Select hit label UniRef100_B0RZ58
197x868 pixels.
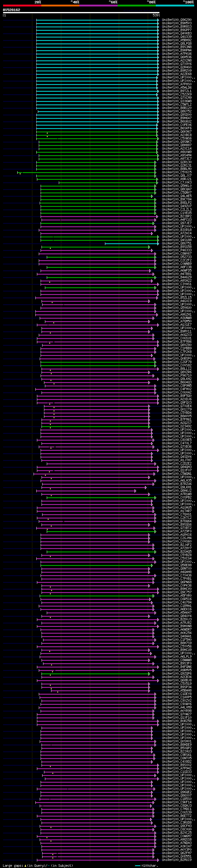point(177,721)
